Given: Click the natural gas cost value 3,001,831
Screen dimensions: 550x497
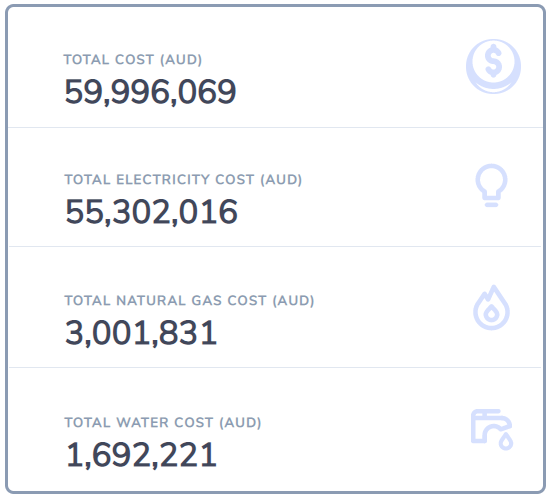Looking at the screenshot, I should click(x=141, y=333).
